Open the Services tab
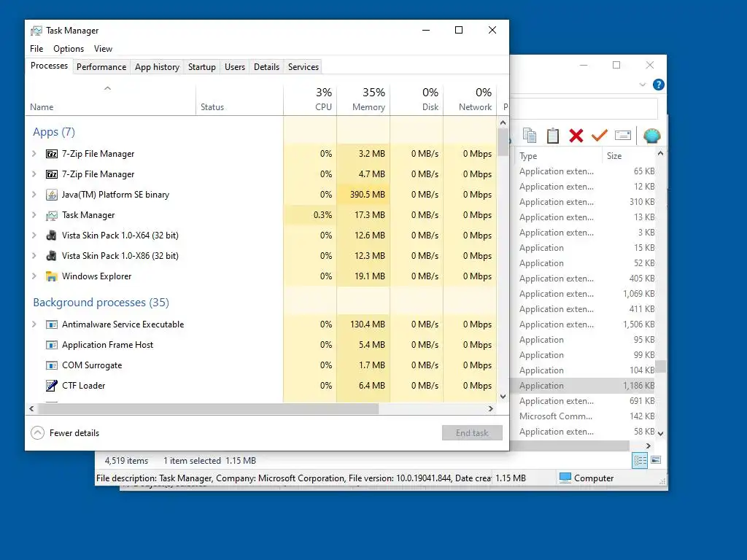 pyautogui.click(x=303, y=67)
